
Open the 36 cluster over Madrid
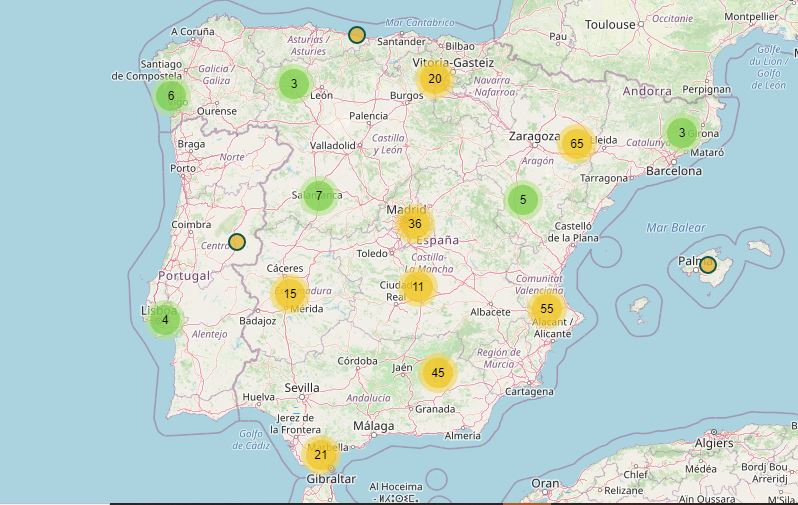(415, 224)
